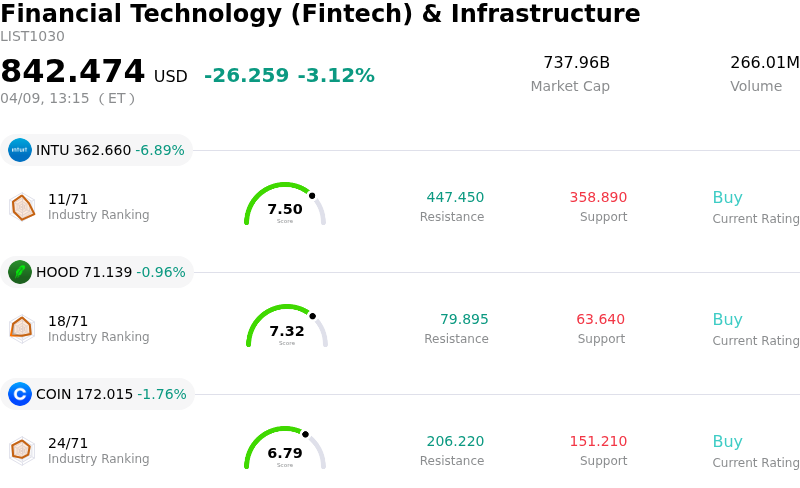Viewport: 800px width, 488px height.
Task: Click the 737.96B Market Cap figure
Action: (x=576, y=63)
